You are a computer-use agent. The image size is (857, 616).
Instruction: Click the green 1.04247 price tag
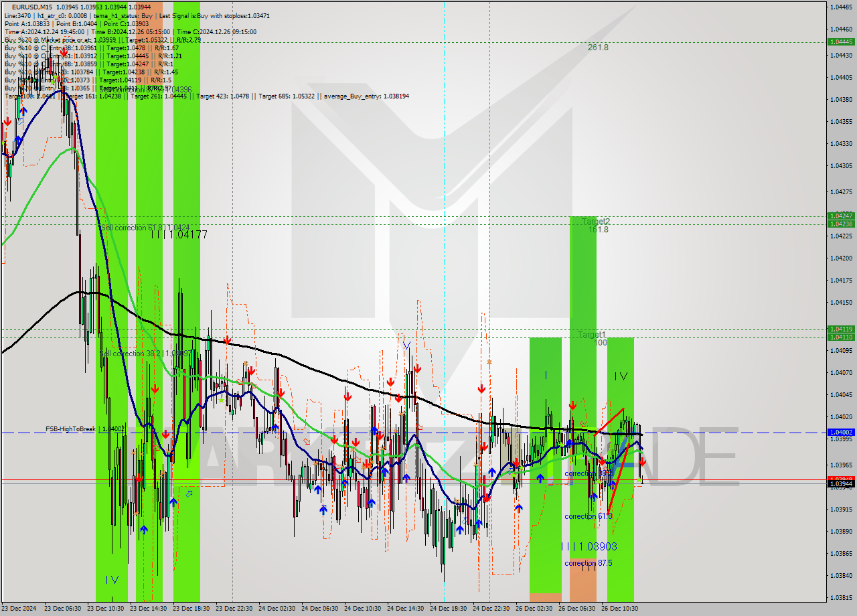click(x=841, y=216)
